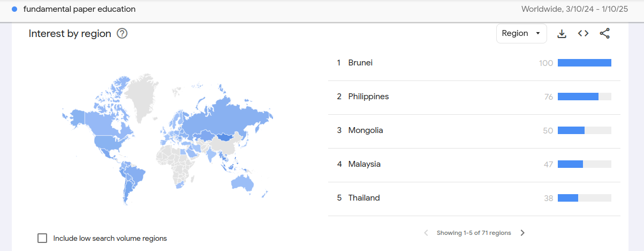Open the embed code icon
The height and width of the screenshot is (251, 644).
tap(583, 34)
